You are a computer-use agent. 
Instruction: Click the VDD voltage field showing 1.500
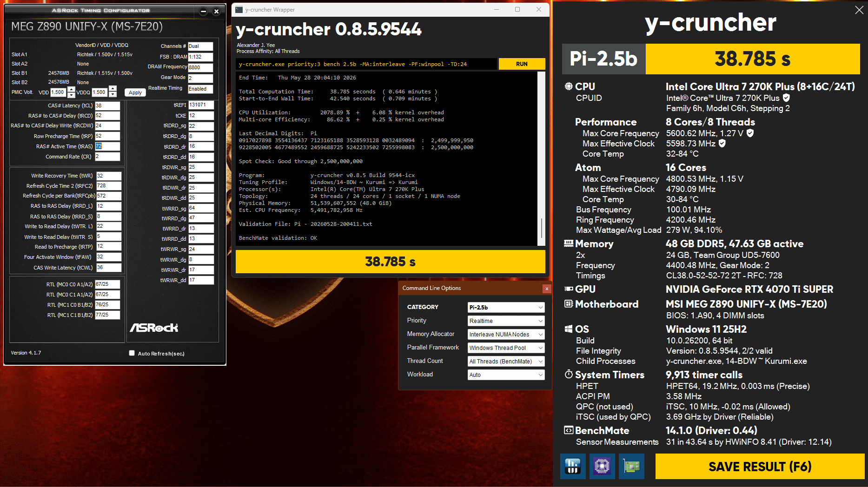58,92
